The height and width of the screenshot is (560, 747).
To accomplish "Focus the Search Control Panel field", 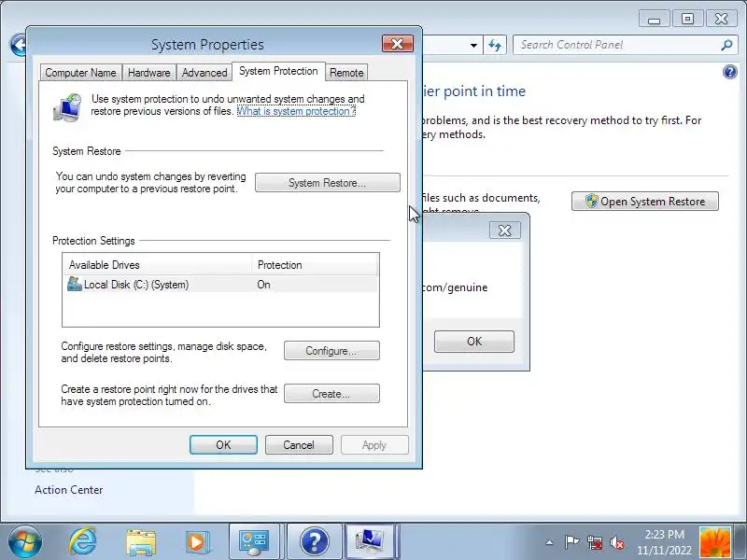I will 619,45.
